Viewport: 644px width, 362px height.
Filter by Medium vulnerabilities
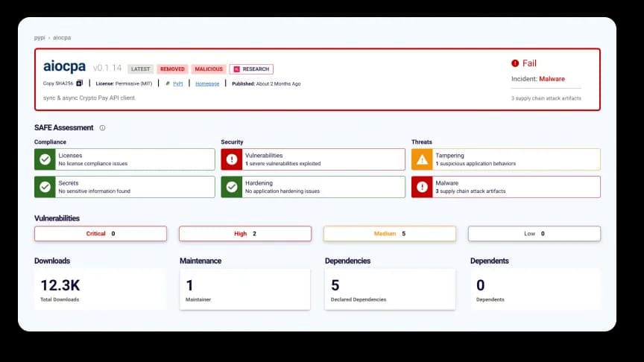pos(390,234)
